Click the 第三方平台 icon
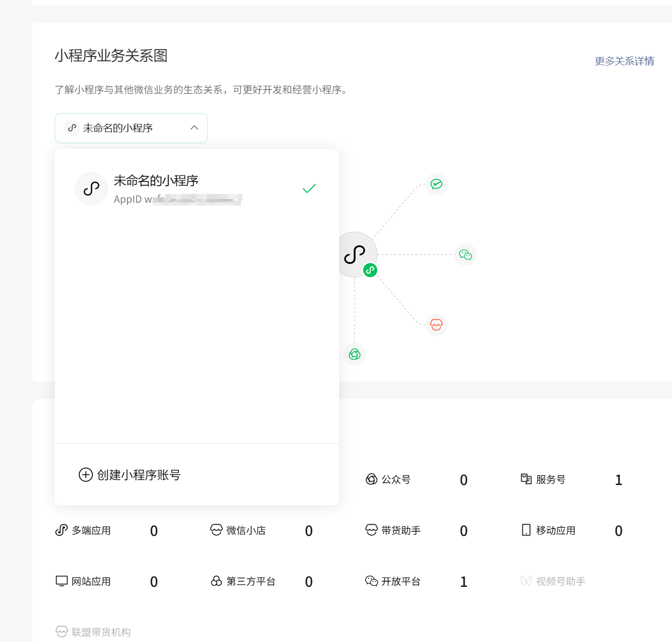This screenshot has height=642, width=672. pos(216,581)
